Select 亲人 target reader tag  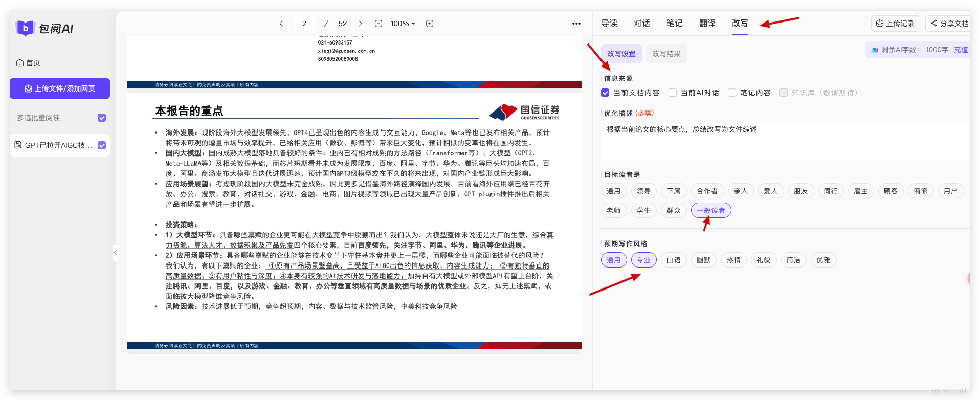(x=741, y=191)
